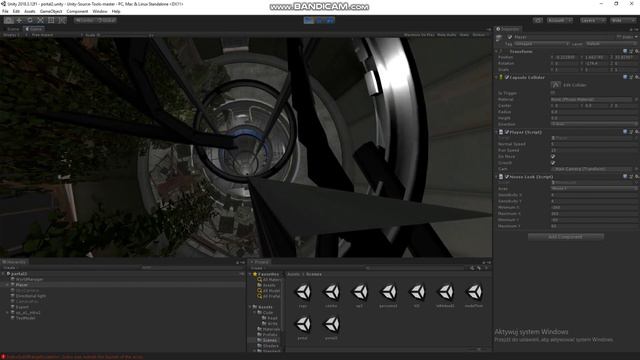
Task: Open the Edit menu
Action: pyautogui.click(x=16, y=11)
